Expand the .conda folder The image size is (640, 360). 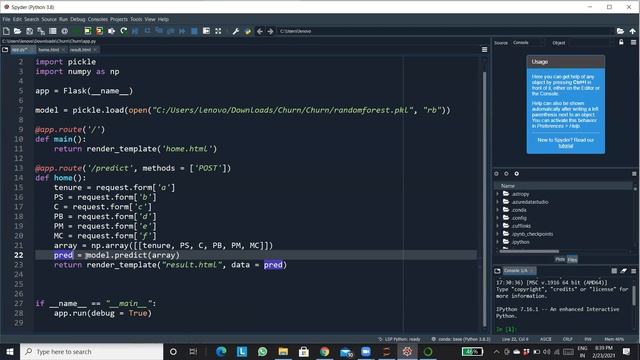click(x=497, y=210)
